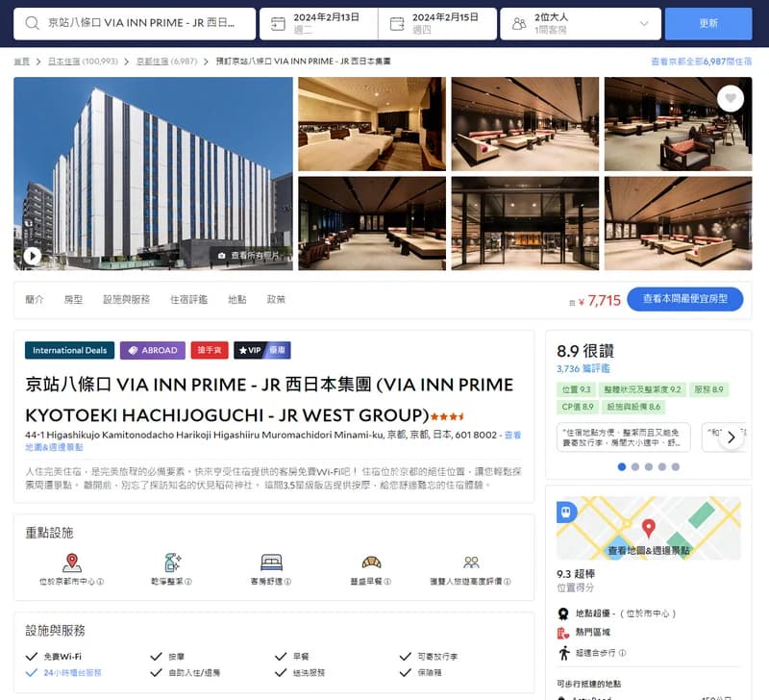This screenshot has height=700, width=769.
Task: View all 6,987 Kyoto accommodations link
Action: pos(702,62)
